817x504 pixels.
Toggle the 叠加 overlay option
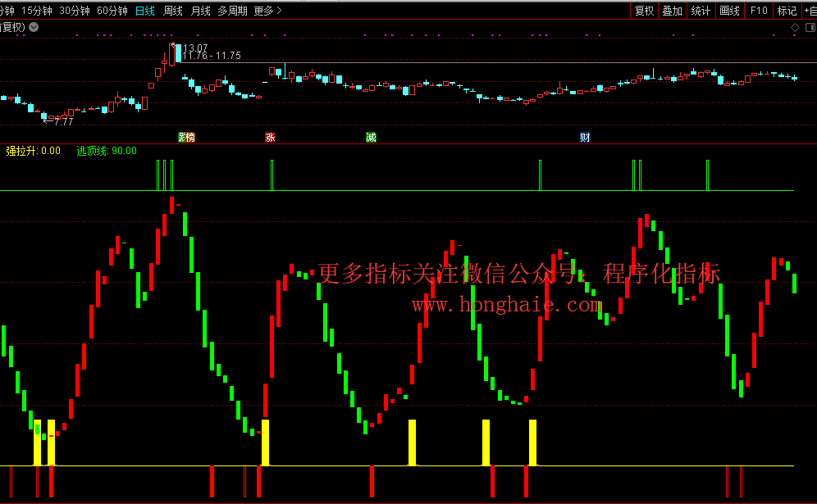point(672,11)
